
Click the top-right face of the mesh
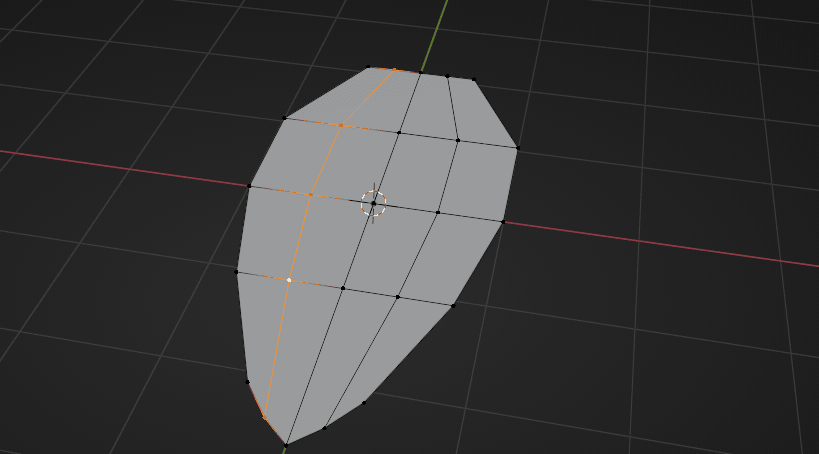[478, 112]
